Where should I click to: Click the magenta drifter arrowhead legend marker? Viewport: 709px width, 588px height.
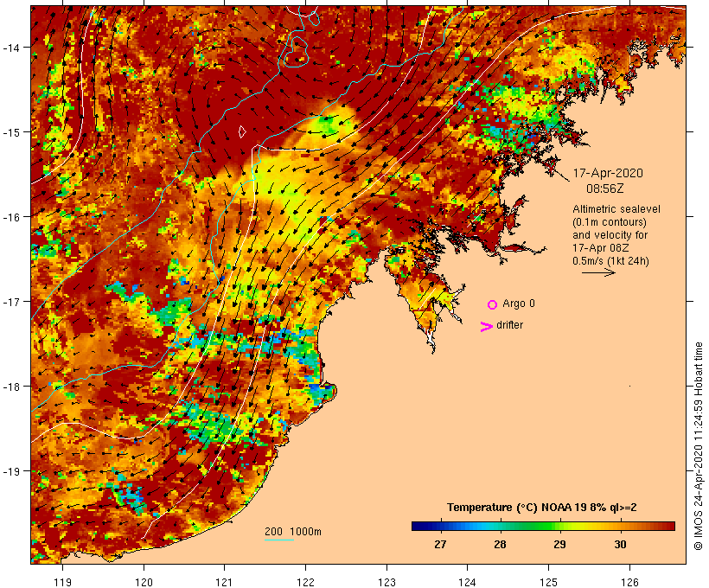(487, 327)
